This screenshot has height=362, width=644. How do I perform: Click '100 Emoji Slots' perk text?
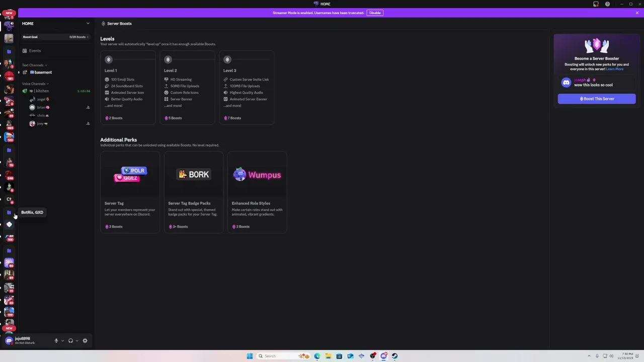(123, 79)
